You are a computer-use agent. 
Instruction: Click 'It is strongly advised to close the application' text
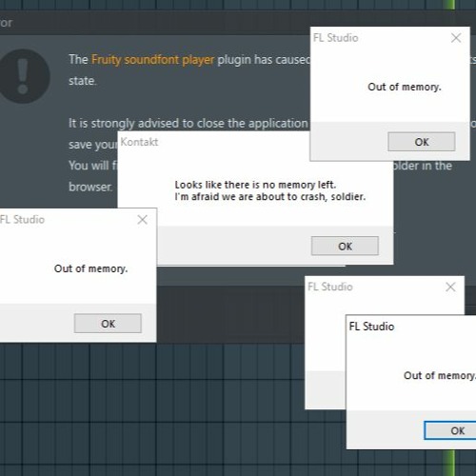(188, 124)
